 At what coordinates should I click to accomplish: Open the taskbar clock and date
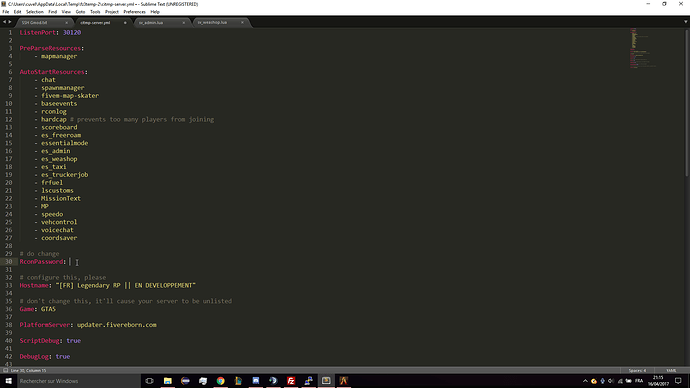[x=658, y=381]
